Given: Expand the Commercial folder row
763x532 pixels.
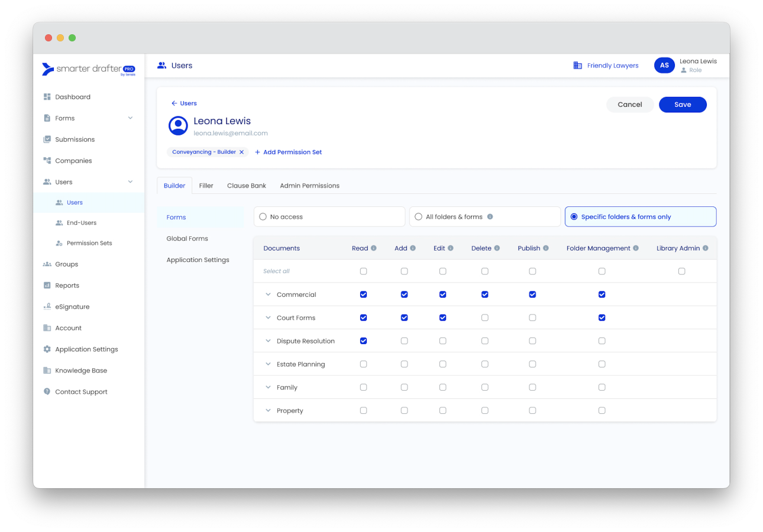Looking at the screenshot, I should (x=268, y=294).
